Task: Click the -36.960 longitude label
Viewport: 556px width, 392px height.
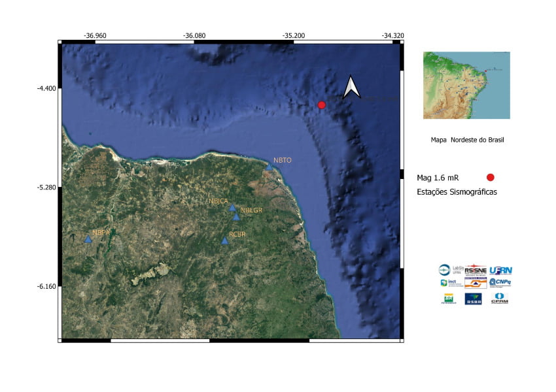Action: point(95,36)
